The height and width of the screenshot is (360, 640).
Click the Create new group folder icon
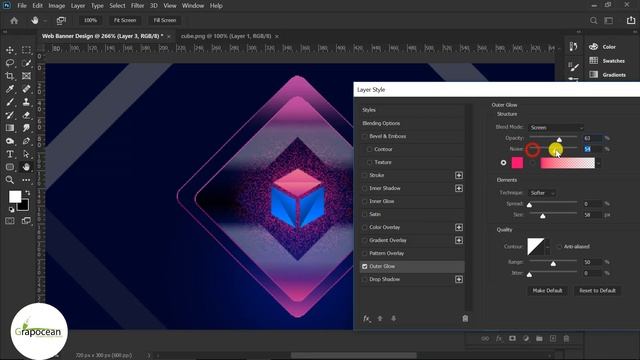click(x=539, y=338)
